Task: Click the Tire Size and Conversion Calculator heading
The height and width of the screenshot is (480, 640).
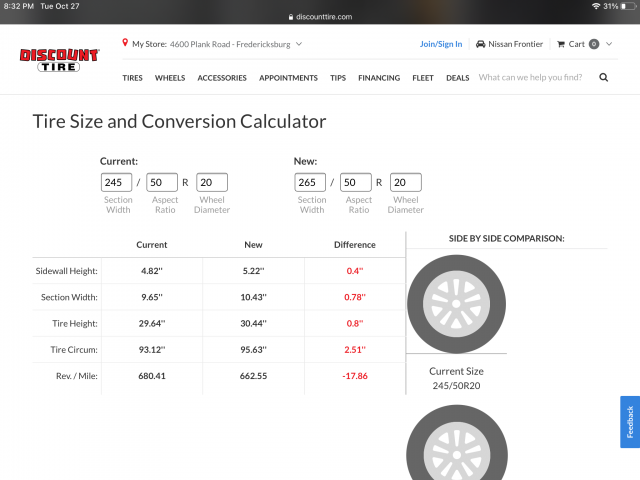Action: (179, 121)
